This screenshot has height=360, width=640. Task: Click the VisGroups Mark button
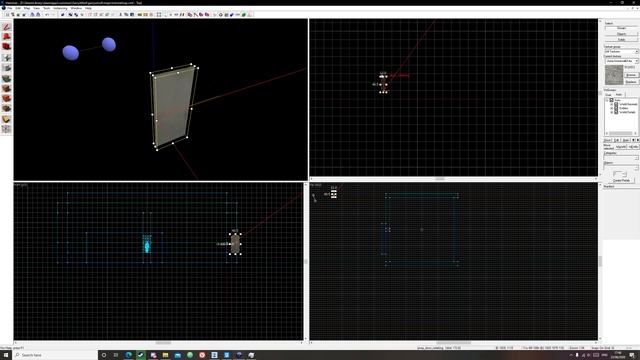pos(625,140)
